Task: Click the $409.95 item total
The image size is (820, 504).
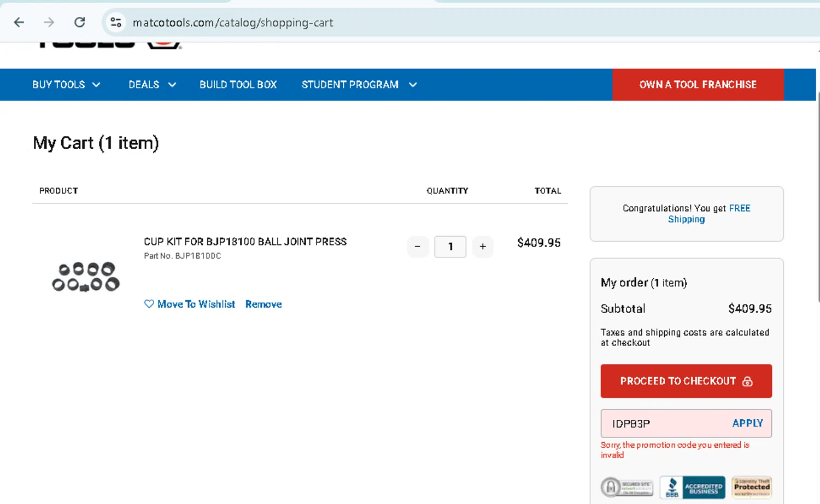Action: point(539,243)
